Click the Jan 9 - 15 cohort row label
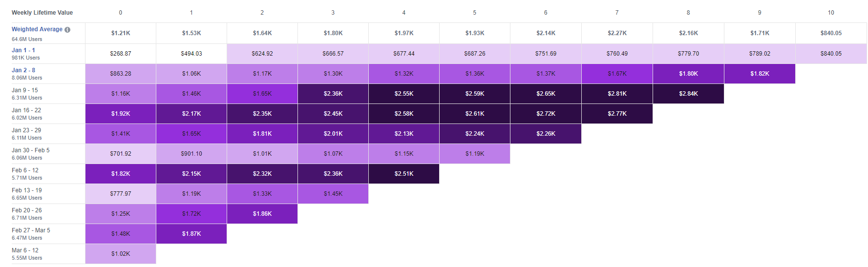 click(x=25, y=90)
